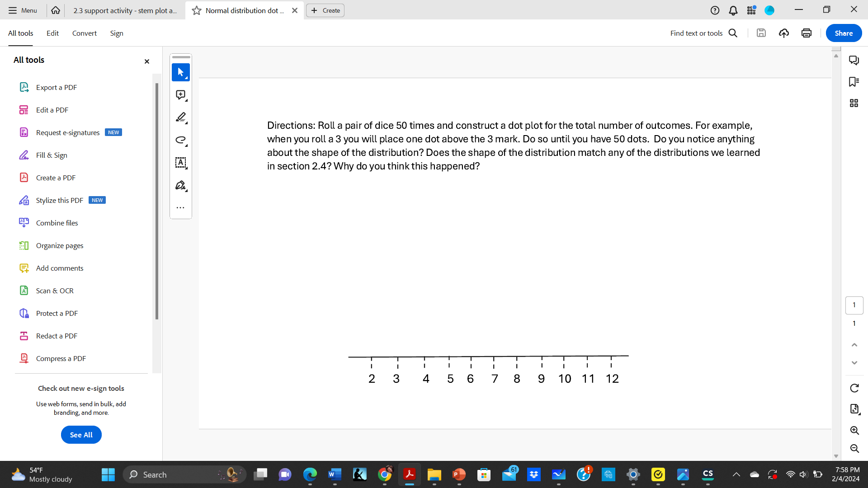Open the Comments panel on the right

tap(854, 60)
